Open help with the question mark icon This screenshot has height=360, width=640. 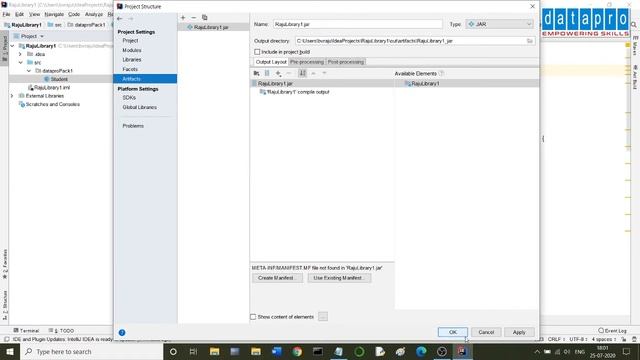point(122,332)
